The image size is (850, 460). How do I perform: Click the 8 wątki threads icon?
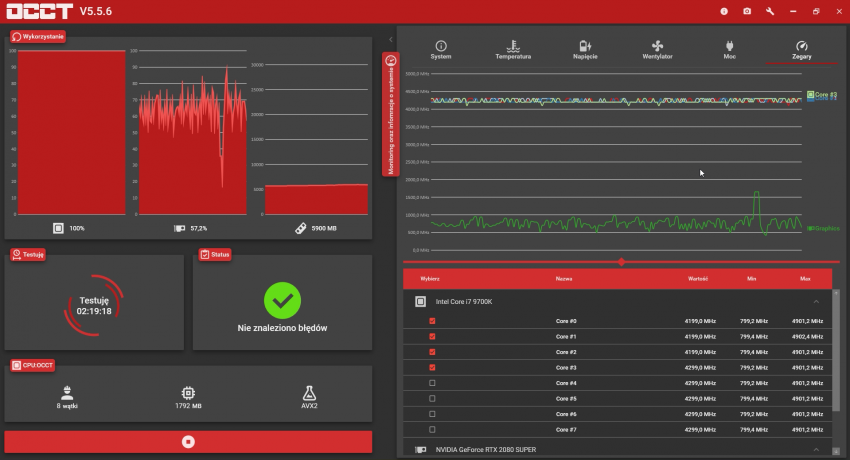[67, 392]
